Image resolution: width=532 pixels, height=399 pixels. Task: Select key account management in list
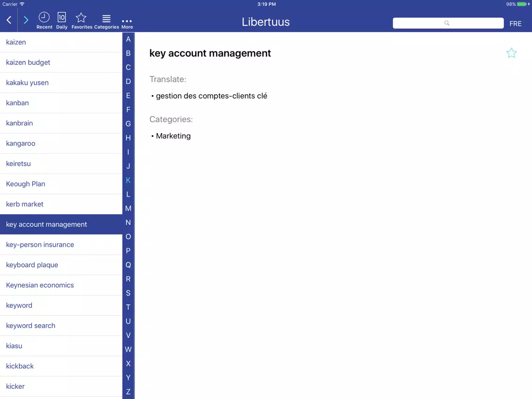pos(61,224)
